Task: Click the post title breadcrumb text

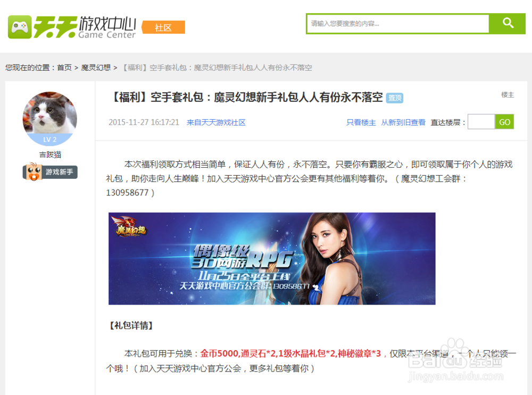Action: point(217,68)
